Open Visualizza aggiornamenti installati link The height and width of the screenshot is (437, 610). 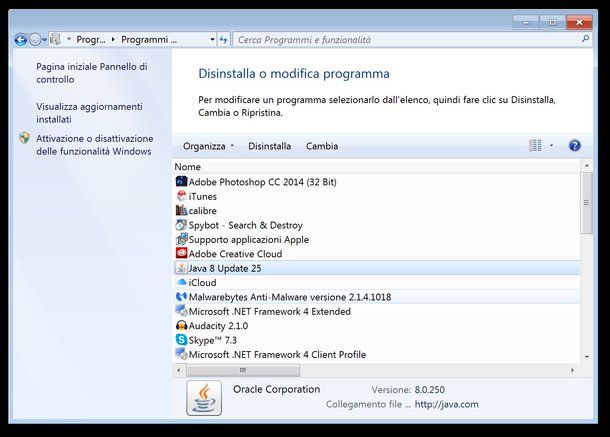pos(89,113)
